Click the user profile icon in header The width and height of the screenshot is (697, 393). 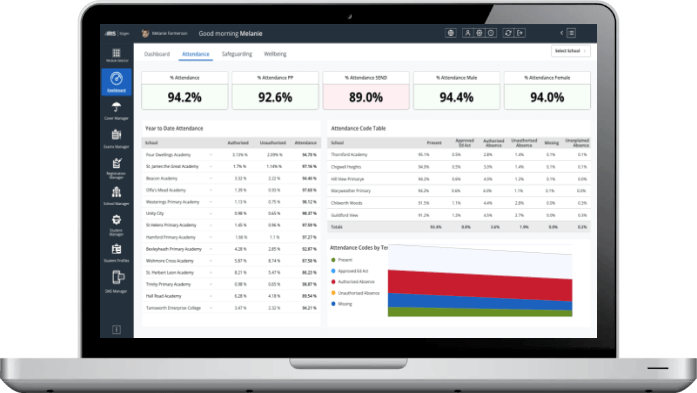click(x=468, y=33)
